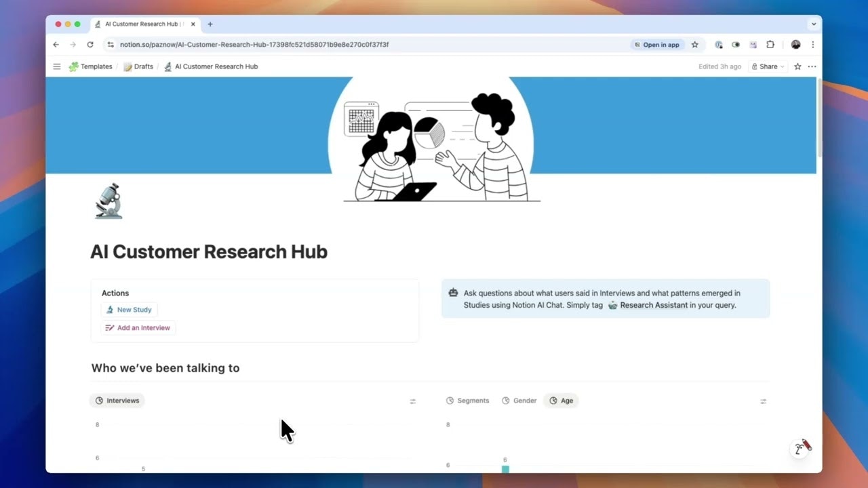The height and width of the screenshot is (488, 868).
Task: Click the clipboard icon next to New Study
Action: pos(110,310)
